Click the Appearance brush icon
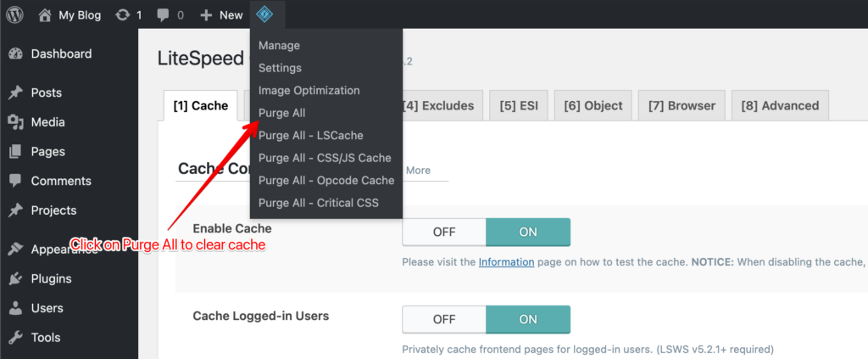Image resolution: width=868 pixels, height=359 pixels. [15, 250]
